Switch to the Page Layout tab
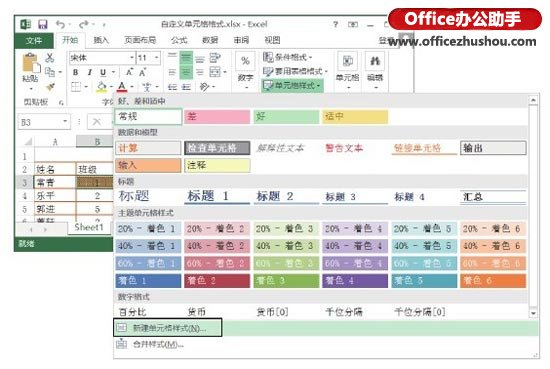The image size is (550, 369). pos(140,40)
